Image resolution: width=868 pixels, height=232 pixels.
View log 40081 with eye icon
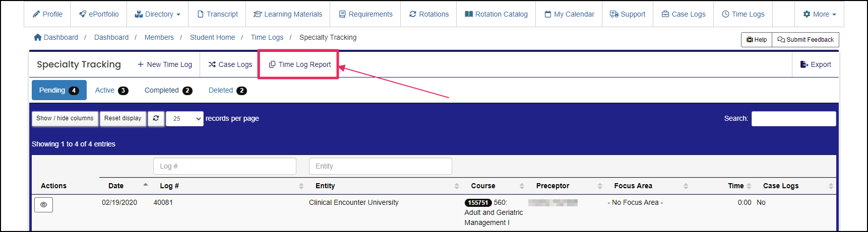[x=44, y=205]
